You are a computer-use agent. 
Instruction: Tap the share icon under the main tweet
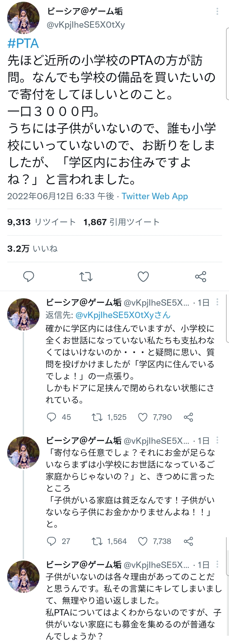click(200, 277)
